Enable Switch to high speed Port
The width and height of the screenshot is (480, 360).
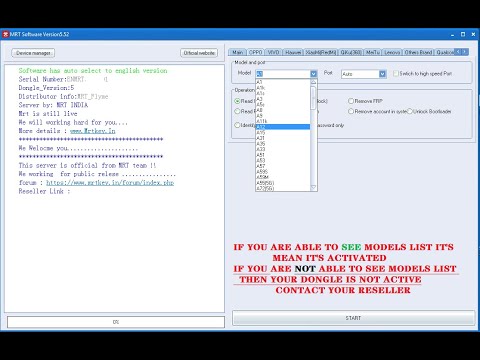(396, 73)
